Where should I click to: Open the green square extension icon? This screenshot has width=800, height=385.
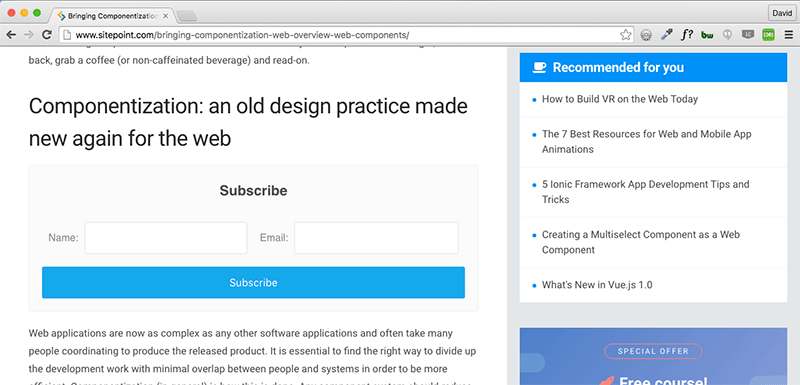[768, 35]
